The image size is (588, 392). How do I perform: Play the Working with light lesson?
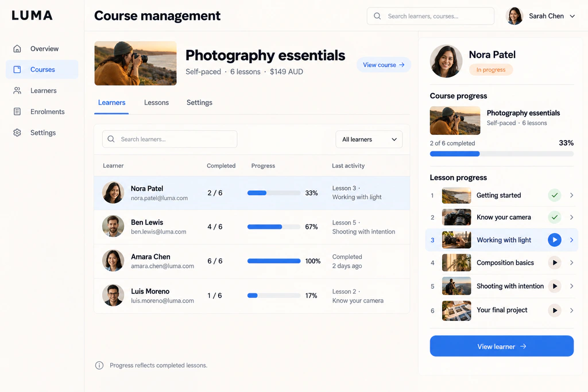click(554, 240)
